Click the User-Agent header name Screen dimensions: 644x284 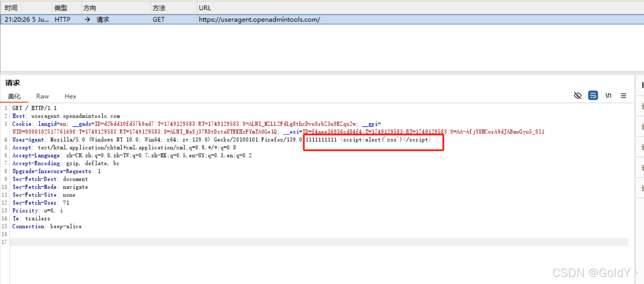(28, 140)
